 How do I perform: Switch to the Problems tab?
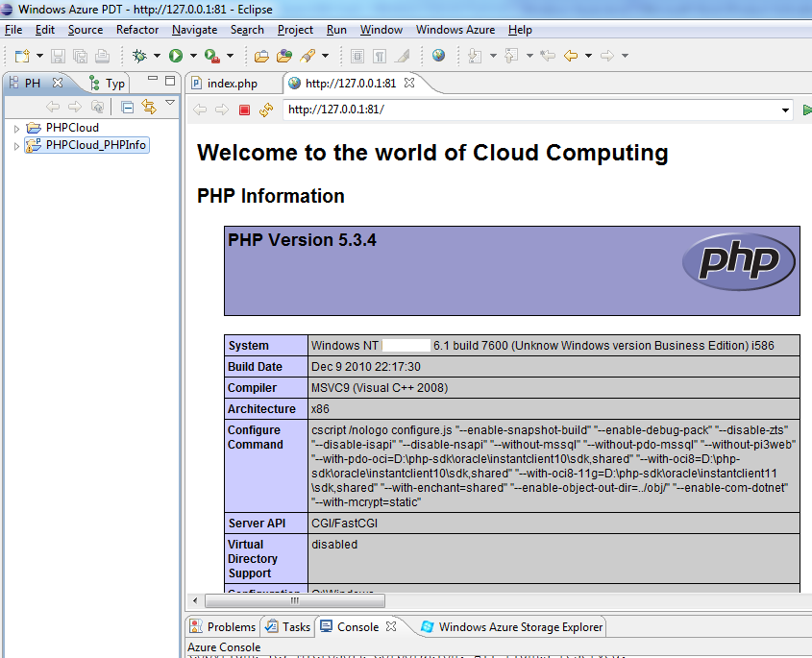point(223,627)
